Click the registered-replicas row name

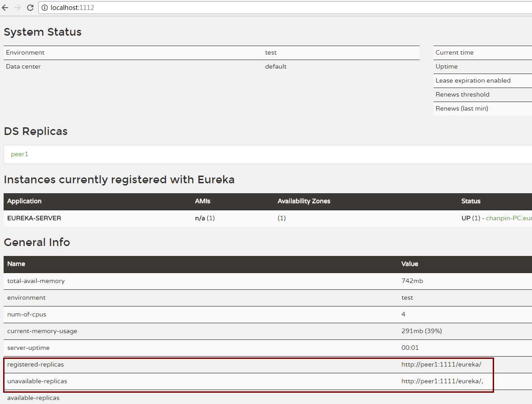(x=36, y=364)
